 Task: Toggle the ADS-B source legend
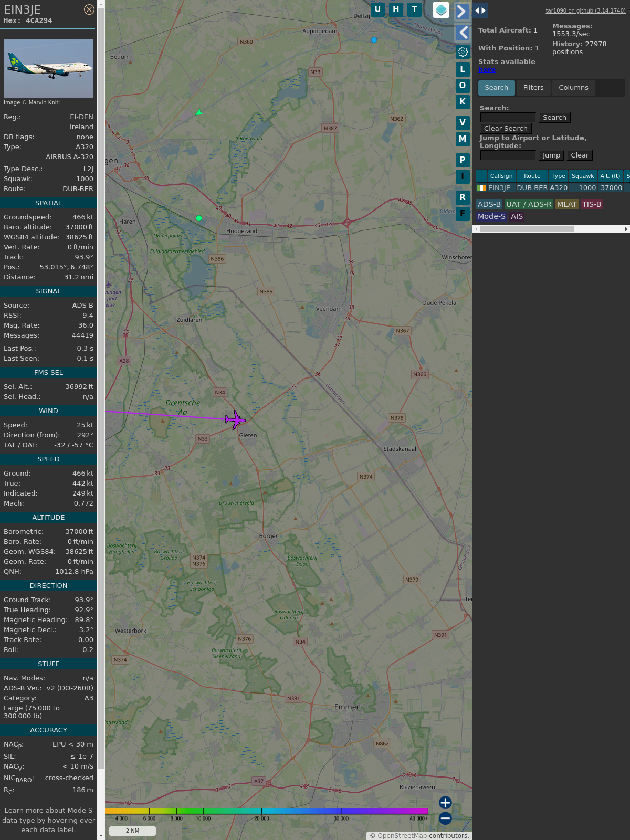[x=489, y=205]
